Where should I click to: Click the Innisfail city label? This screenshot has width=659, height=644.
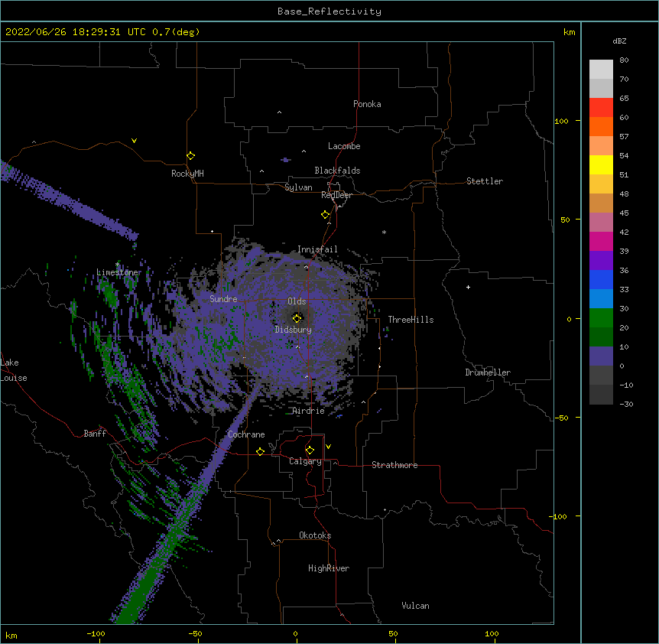point(317,249)
